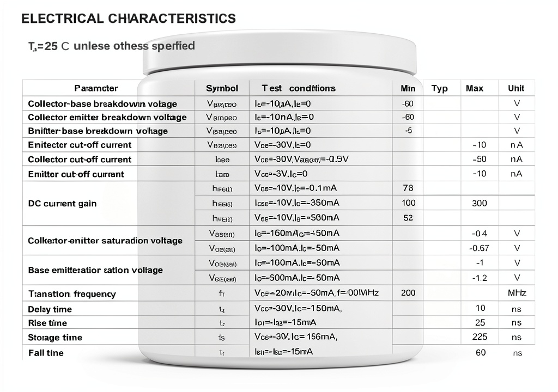Click the Typ column header
Viewport: 558px width, 392px height.
440,88
